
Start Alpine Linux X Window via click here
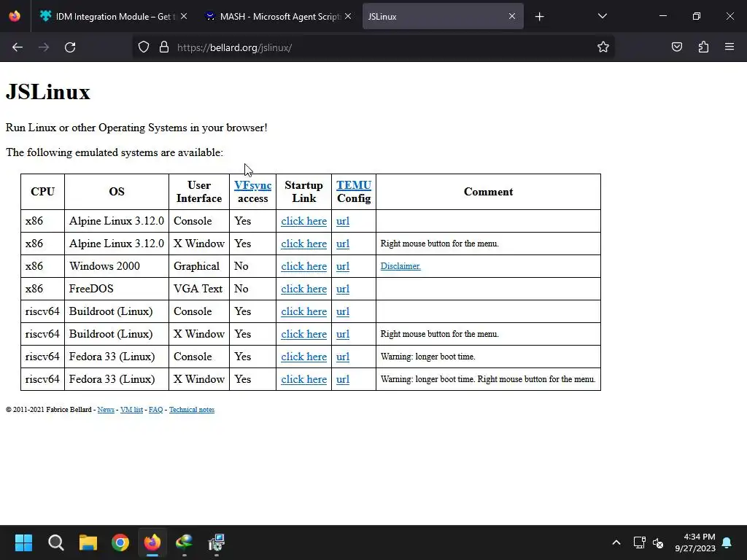[304, 244]
